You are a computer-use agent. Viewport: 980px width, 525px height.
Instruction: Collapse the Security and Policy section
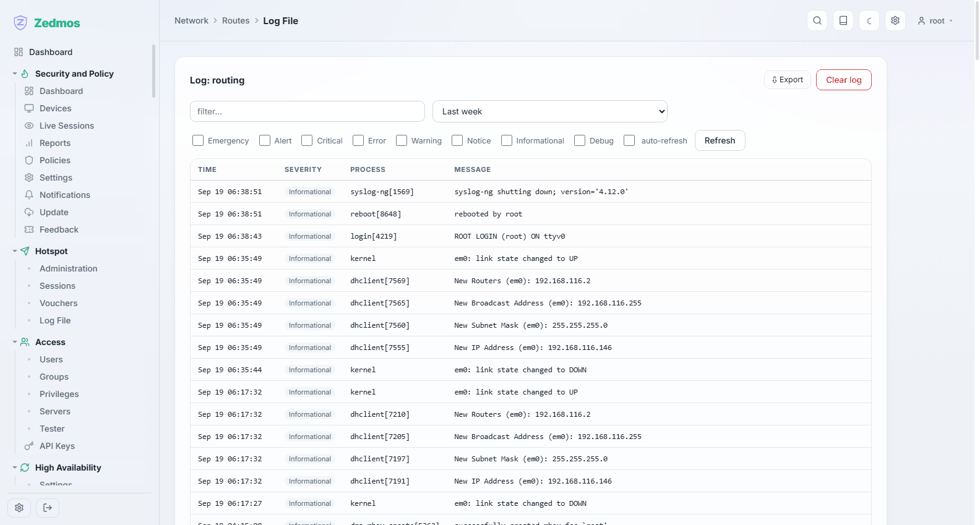[x=15, y=74]
